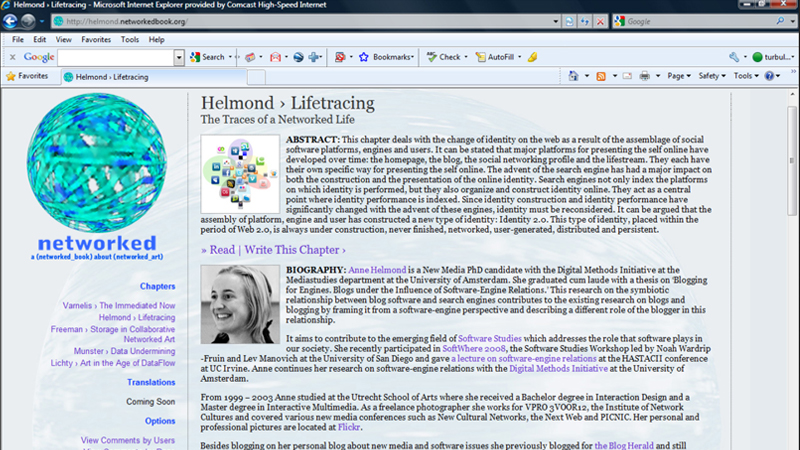Open the search provider dropdown arrow
Image resolution: width=800 pixels, height=450 pixels.
(x=792, y=21)
